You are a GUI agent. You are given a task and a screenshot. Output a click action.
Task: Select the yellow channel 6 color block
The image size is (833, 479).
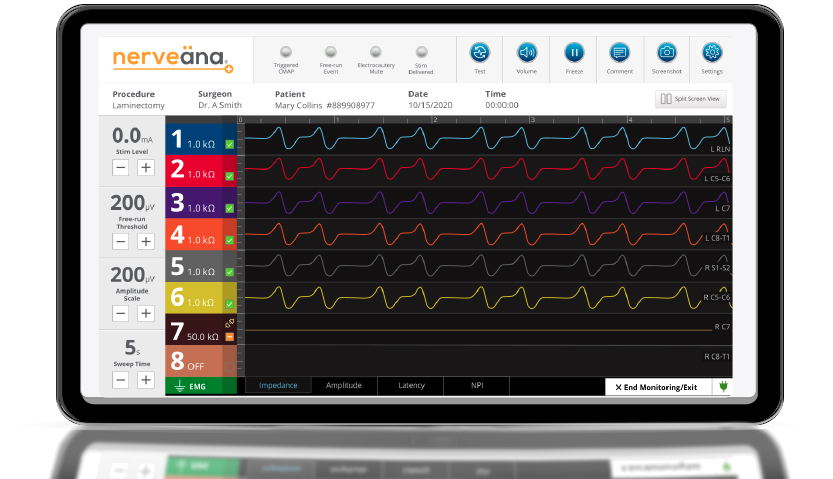[195, 296]
